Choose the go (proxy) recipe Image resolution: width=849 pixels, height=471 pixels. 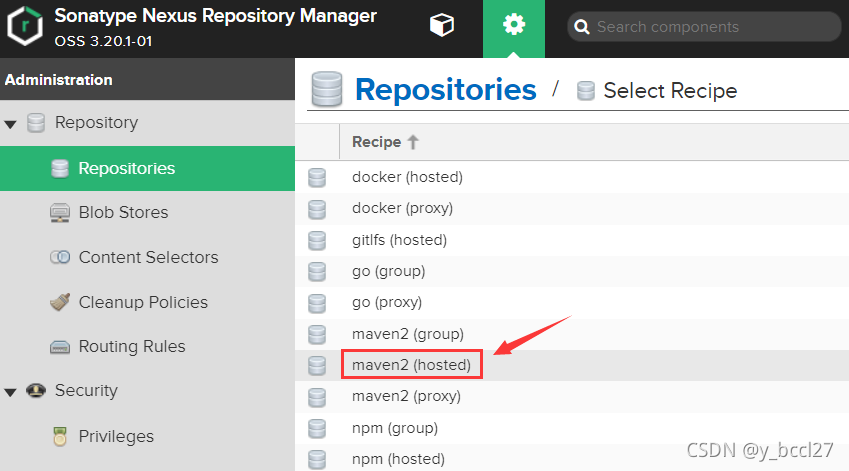387,302
